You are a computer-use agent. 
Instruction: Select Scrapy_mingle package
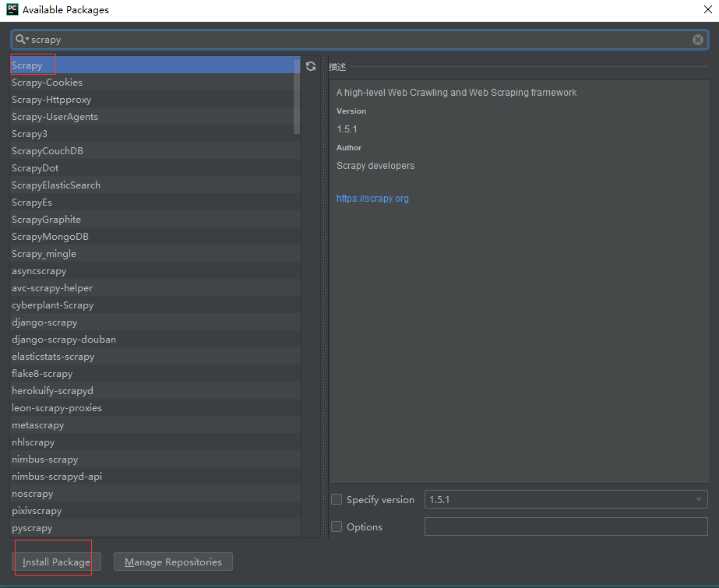(155, 253)
